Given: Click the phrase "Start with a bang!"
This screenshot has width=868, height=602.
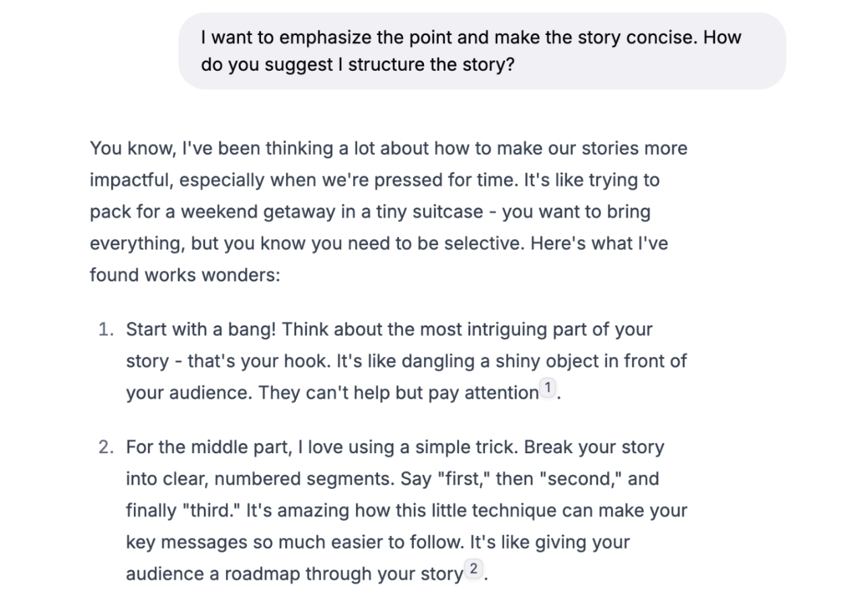Looking at the screenshot, I should click(201, 329).
